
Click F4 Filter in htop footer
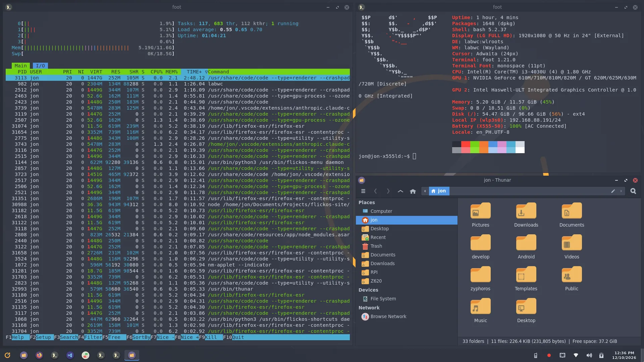[90, 337]
